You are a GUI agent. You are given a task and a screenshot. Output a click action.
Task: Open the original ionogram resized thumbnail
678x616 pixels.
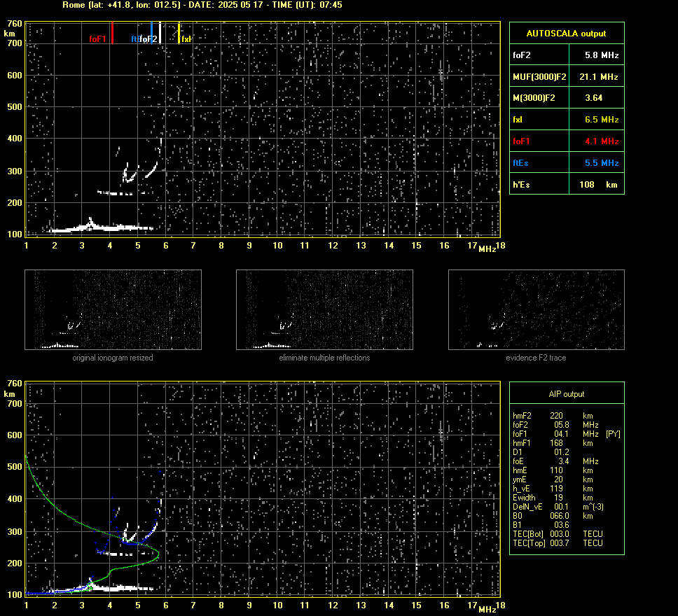[113, 309]
